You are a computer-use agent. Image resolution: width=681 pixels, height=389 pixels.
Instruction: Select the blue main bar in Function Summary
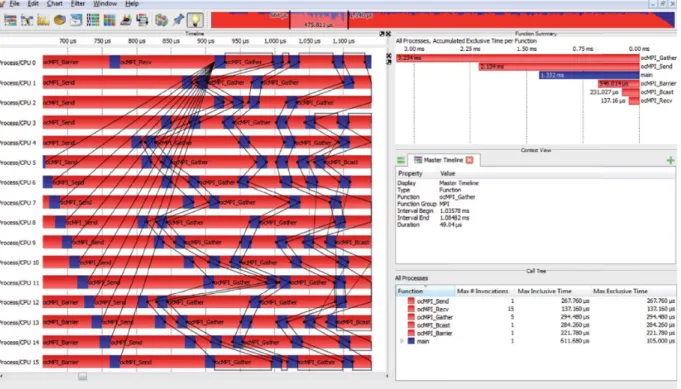589,75
